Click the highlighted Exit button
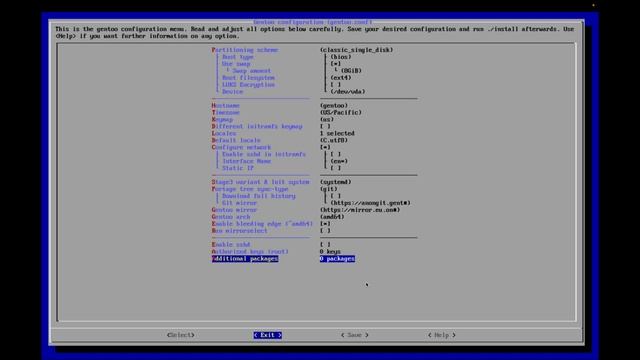The image size is (640, 360). [267, 335]
